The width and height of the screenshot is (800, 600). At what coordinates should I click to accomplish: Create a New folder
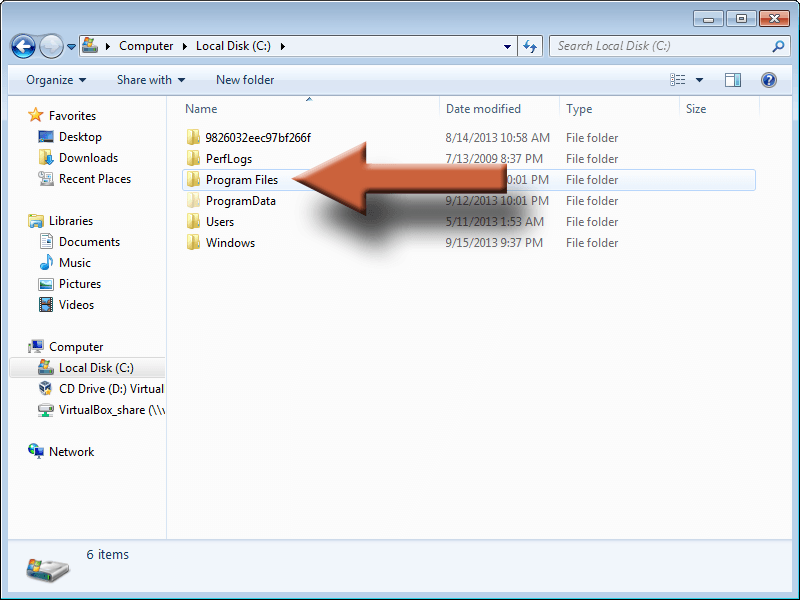pos(245,80)
